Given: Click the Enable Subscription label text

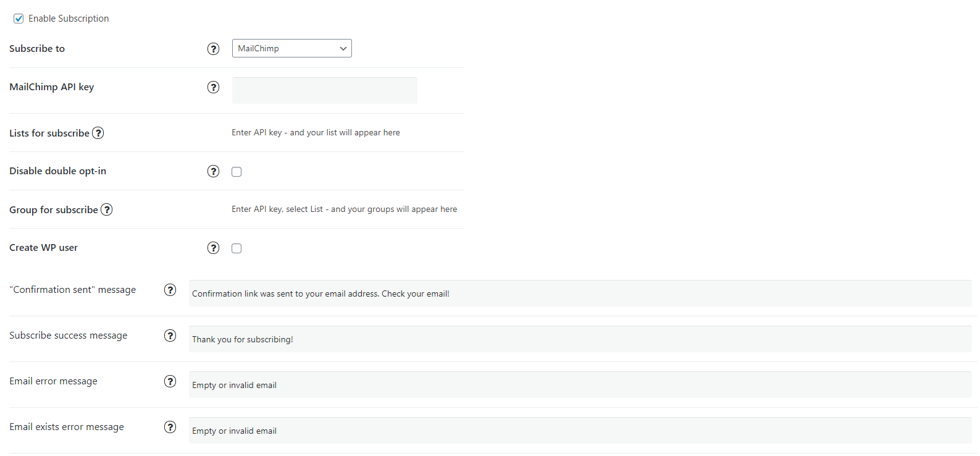Looking at the screenshot, I should click(69, 19).
